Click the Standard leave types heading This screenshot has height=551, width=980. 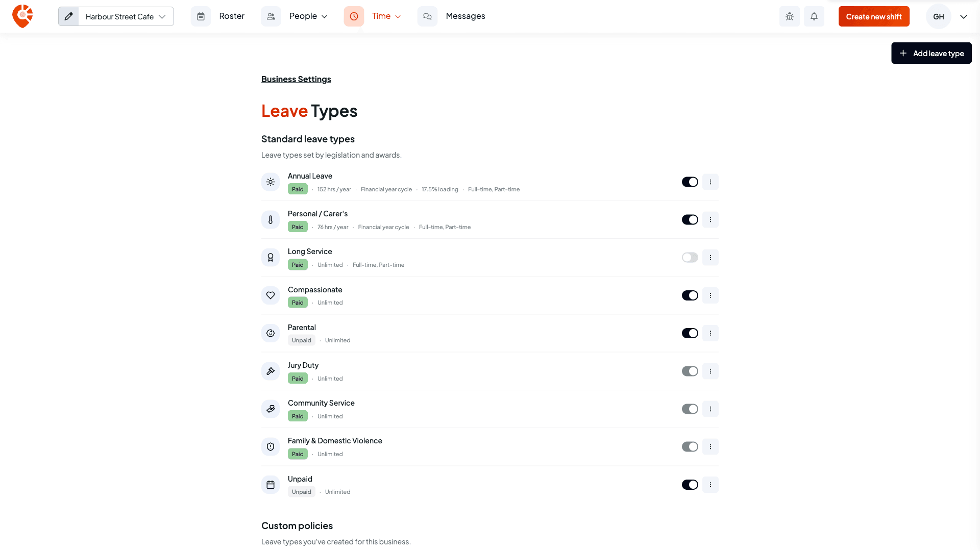pos(308,139)
